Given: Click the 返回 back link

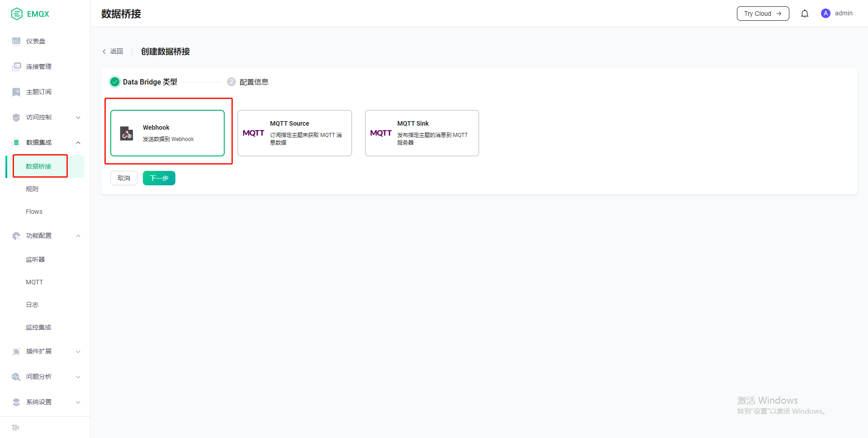Looking at the screenshot, I should click(x=113, y=52).
